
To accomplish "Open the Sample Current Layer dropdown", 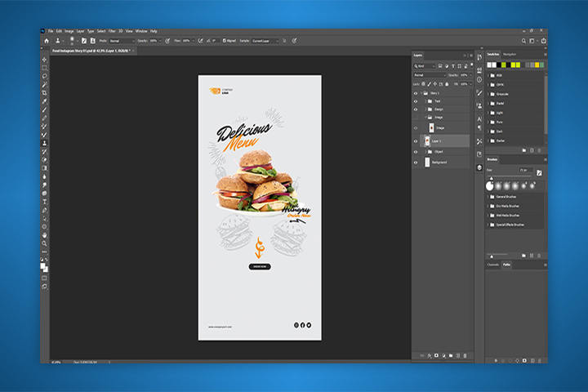I will click(x=265, y=41).
